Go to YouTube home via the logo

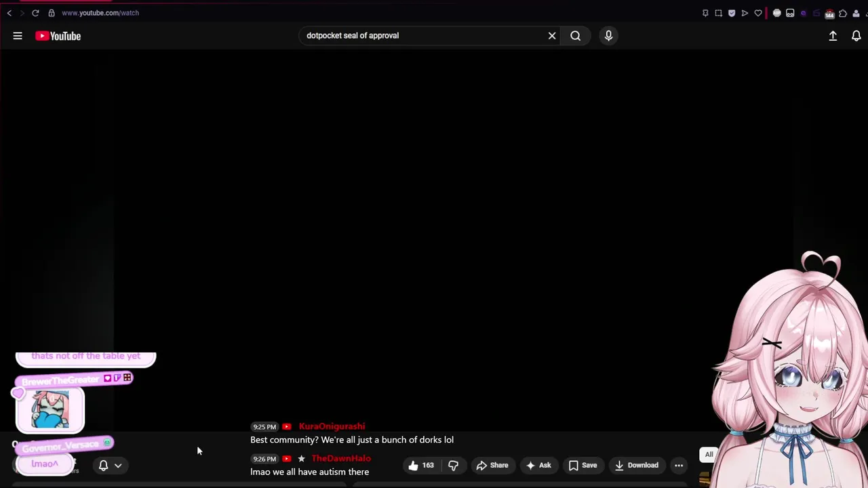(x=58, y=36)
